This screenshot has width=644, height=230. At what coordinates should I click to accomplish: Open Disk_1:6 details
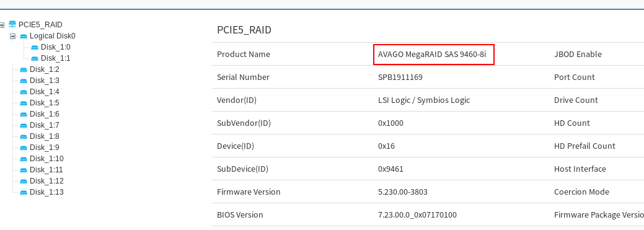pos(45,114)
